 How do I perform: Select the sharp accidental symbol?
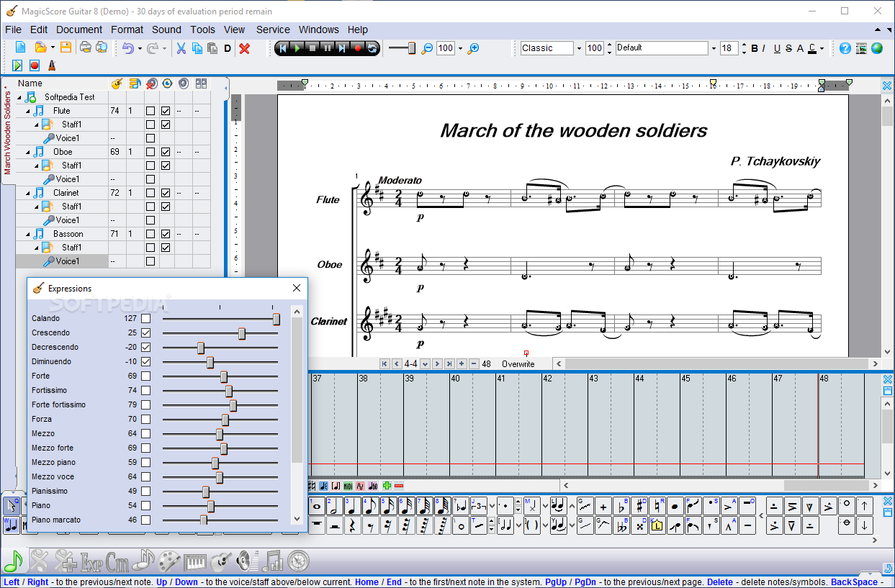coord(639,507)
